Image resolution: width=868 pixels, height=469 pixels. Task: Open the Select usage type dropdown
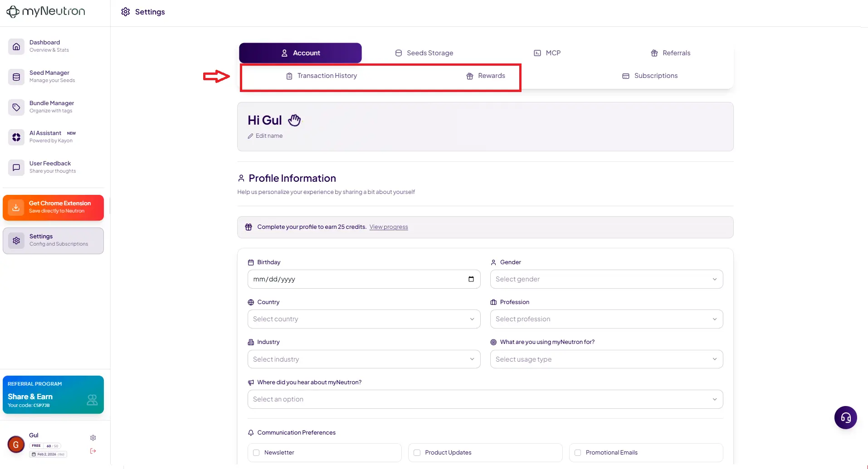(606, 359)
